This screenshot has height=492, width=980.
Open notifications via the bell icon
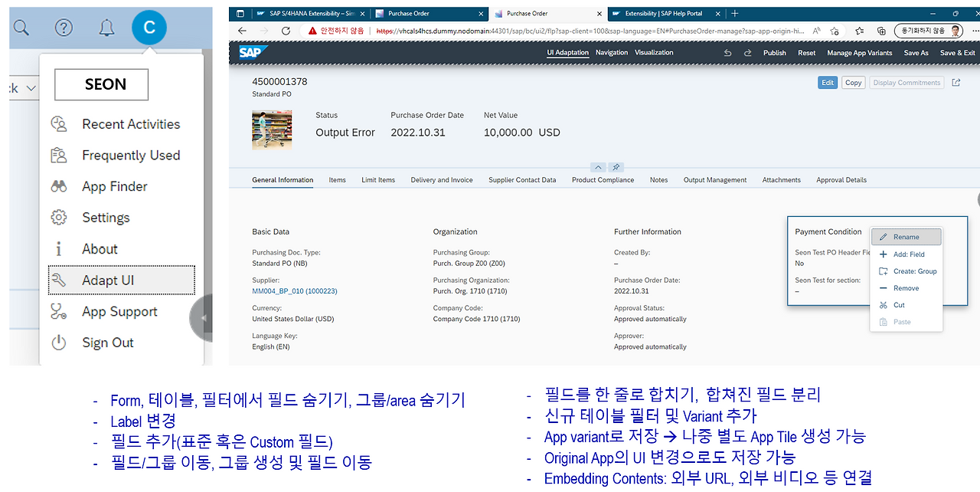click(x=106, y=27)
